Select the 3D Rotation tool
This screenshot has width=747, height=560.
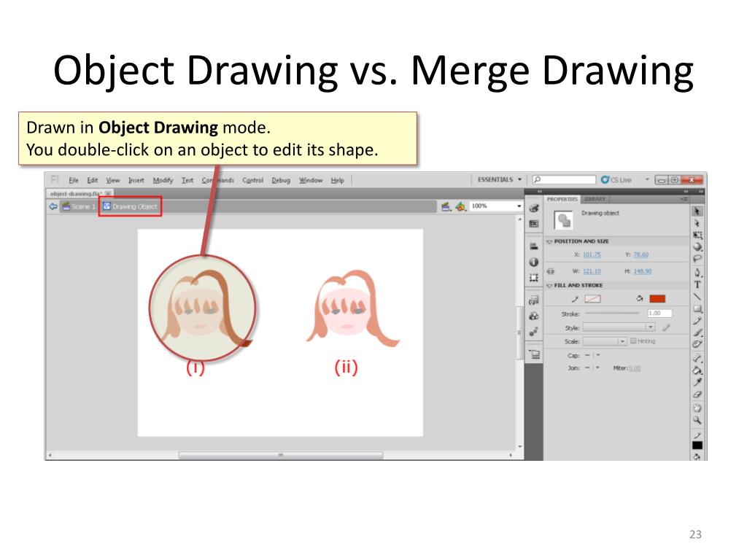[x=697, y=246]
